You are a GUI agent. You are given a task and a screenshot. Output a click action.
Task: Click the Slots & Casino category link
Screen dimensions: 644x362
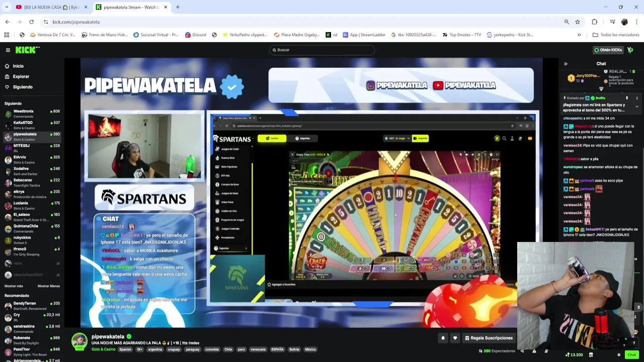[103, 349]
